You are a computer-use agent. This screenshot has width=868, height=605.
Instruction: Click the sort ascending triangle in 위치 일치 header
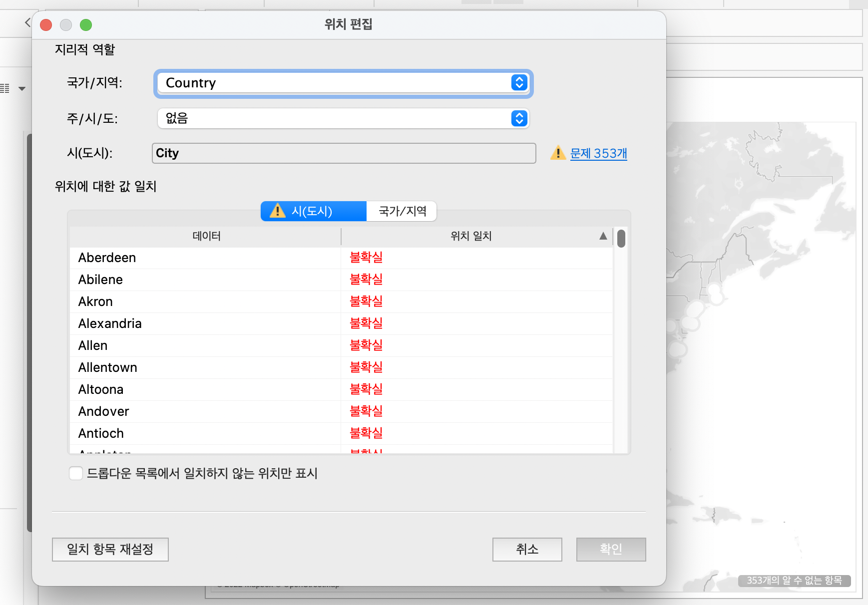(x=603, y=236)
